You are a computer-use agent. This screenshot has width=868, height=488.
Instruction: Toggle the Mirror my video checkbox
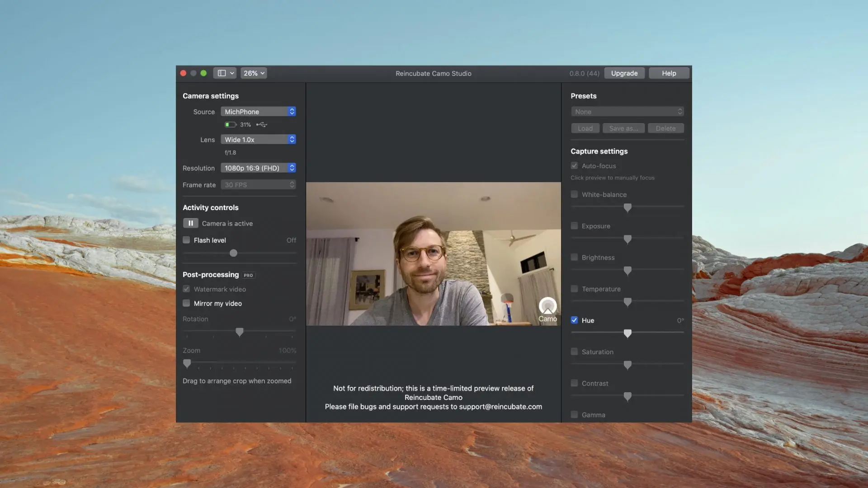187,303
